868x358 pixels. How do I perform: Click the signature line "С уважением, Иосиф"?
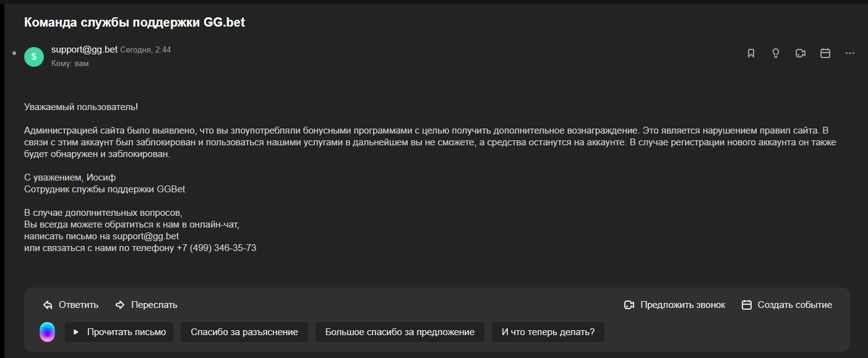(x=70, y=177)
